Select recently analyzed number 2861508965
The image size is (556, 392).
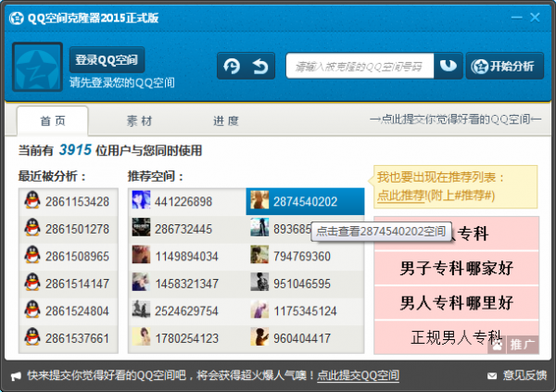tap(77, 256)
